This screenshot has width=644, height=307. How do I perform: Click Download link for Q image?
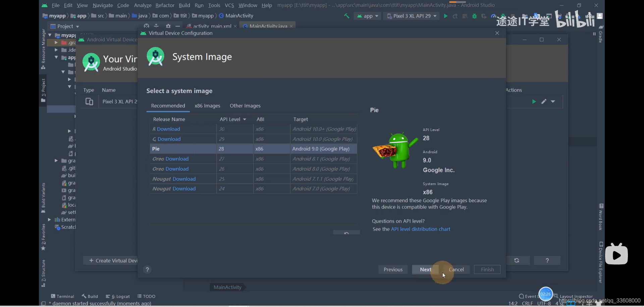pyautogui.click(x=169, y=139)
